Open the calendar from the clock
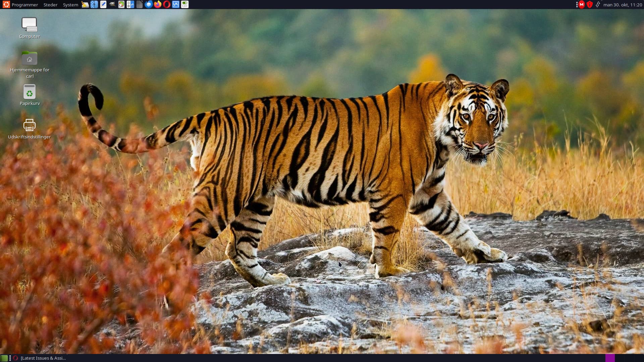644x362 pixels. click(623, 5)
